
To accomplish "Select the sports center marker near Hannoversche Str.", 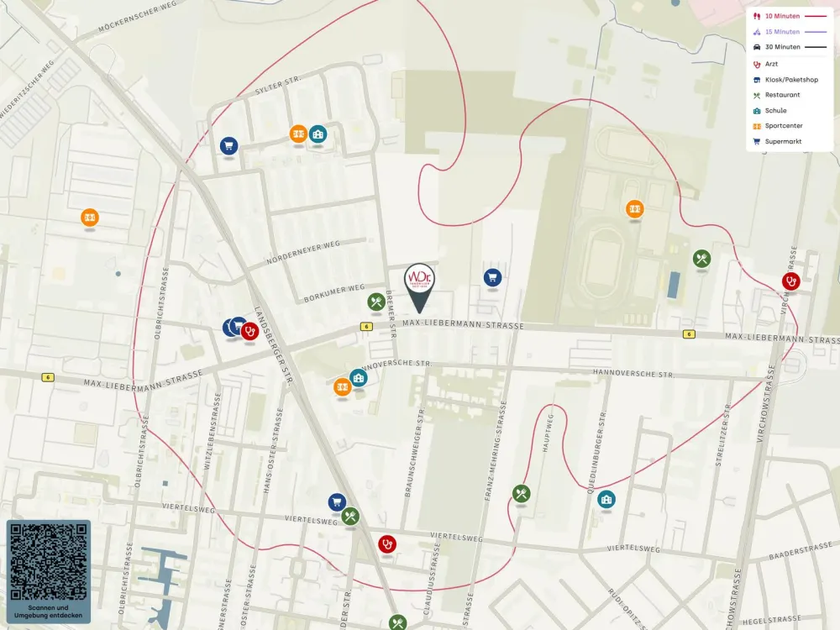I will [342, 386].
